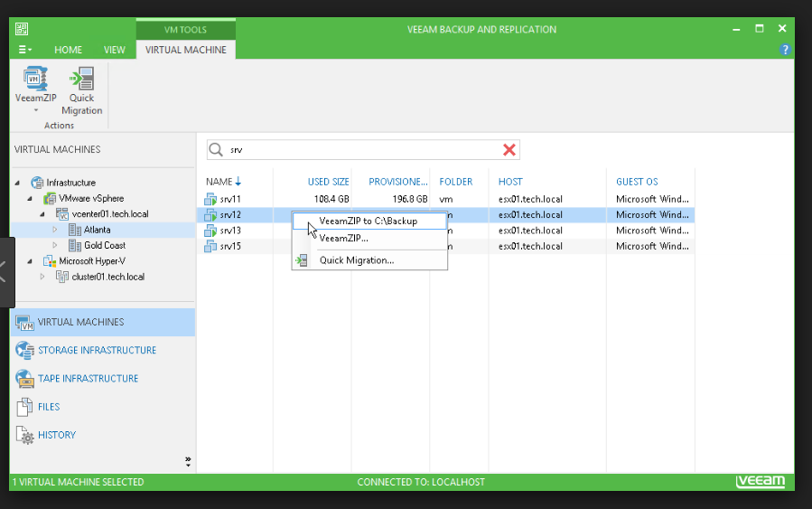Click the Atlanta datacenter icon

click(x=75, y=230)
